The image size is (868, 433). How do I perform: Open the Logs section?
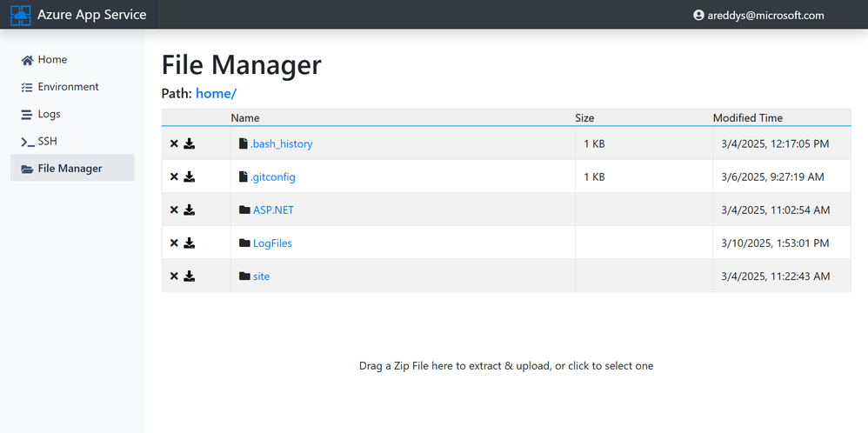click(49, 114)
